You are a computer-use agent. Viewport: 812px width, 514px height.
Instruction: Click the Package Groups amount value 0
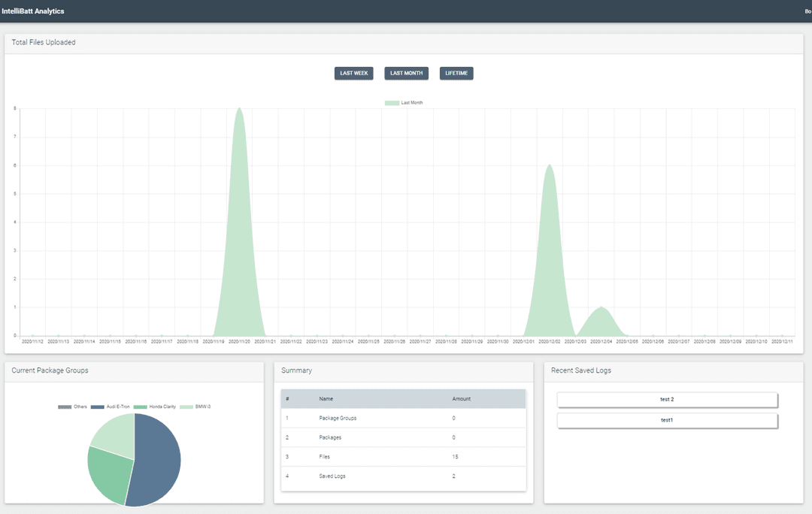pos(453,419)
